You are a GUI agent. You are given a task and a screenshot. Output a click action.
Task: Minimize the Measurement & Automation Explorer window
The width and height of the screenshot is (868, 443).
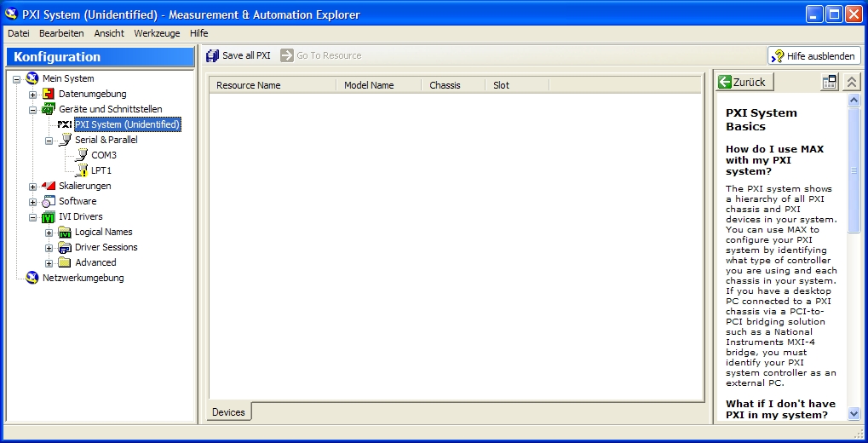pos(814,14)
